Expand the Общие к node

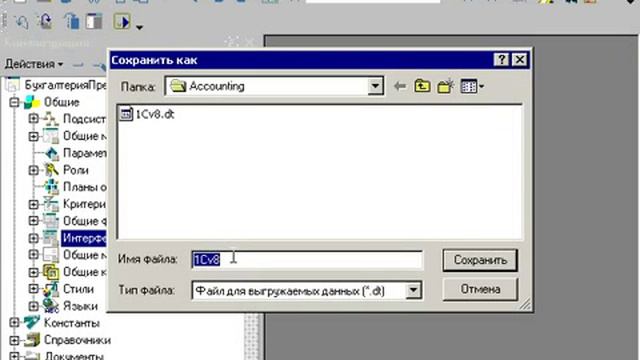(33, 272)
